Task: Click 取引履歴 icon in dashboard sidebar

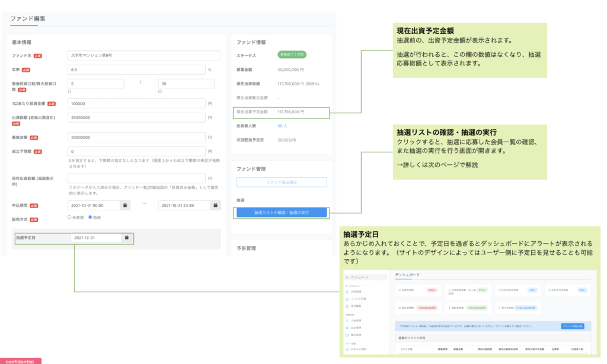Action: (347, 306)
